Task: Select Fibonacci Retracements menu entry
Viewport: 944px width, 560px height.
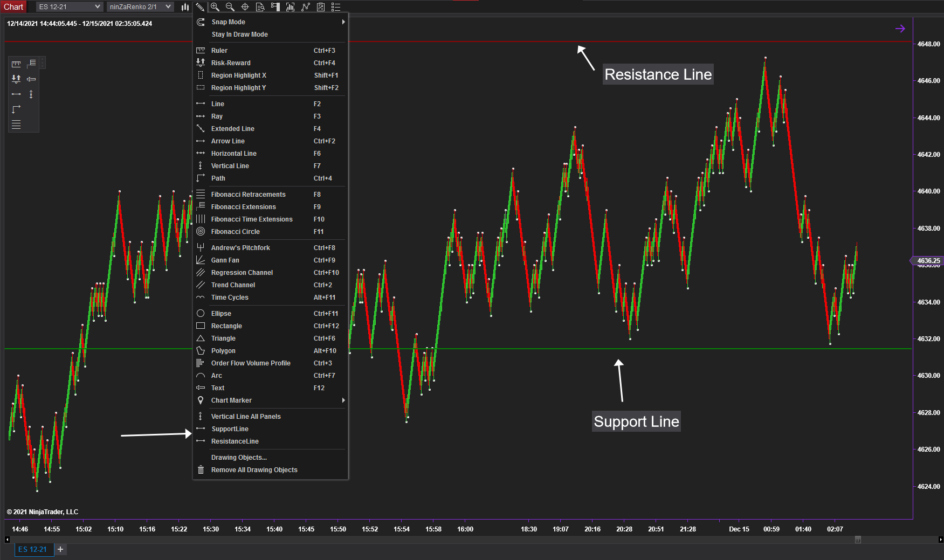Action: (x=271, y=195)
